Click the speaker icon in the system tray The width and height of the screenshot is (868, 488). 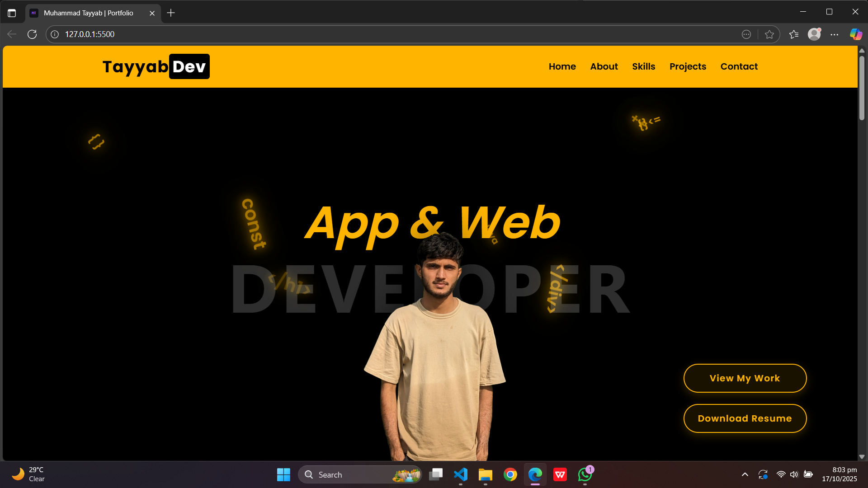[795, 474]
